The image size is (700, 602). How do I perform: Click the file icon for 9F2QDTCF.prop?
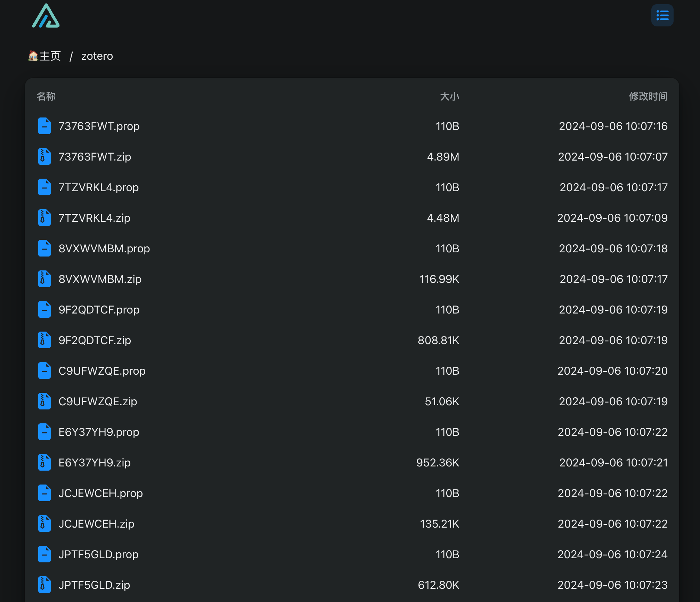[44, 309]
